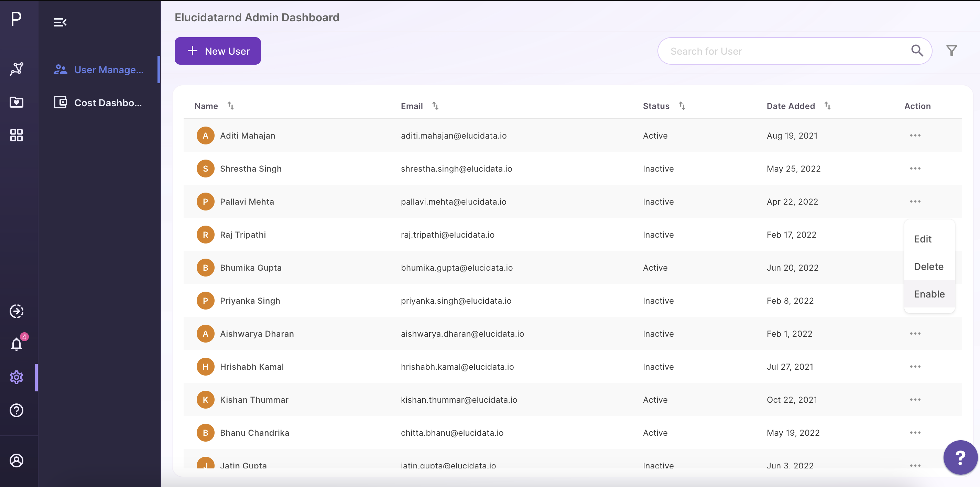The width and height of the screenshot is (980, 487).
Task: Click Aditi Mahajan's avatar
Action: pos(205,136)
